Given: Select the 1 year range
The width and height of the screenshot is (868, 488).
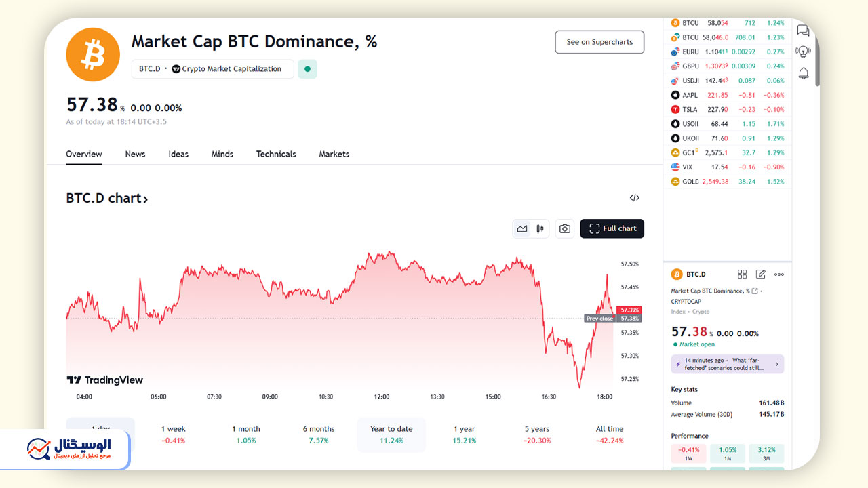Looking at the screenshot, I should [465, 434].
